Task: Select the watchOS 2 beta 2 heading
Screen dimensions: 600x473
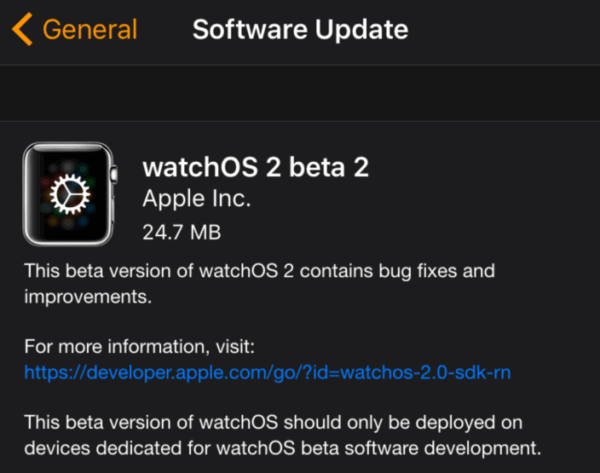Action: click(256, 165)
